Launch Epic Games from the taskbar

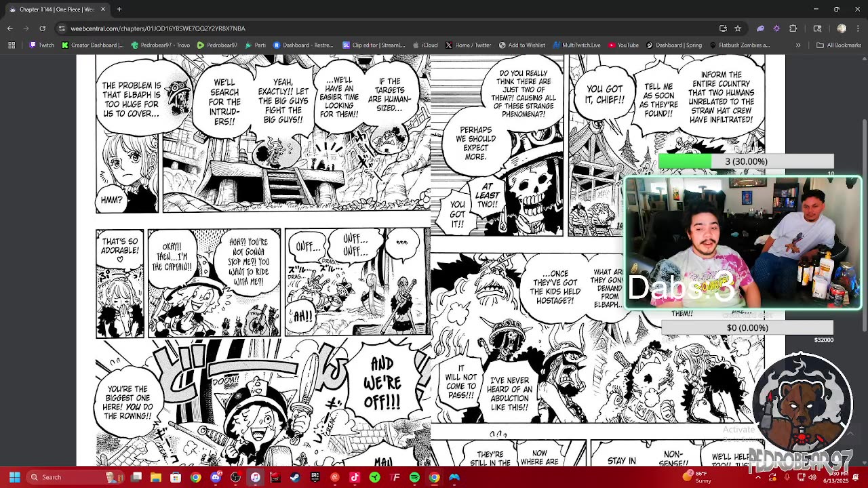315,477
